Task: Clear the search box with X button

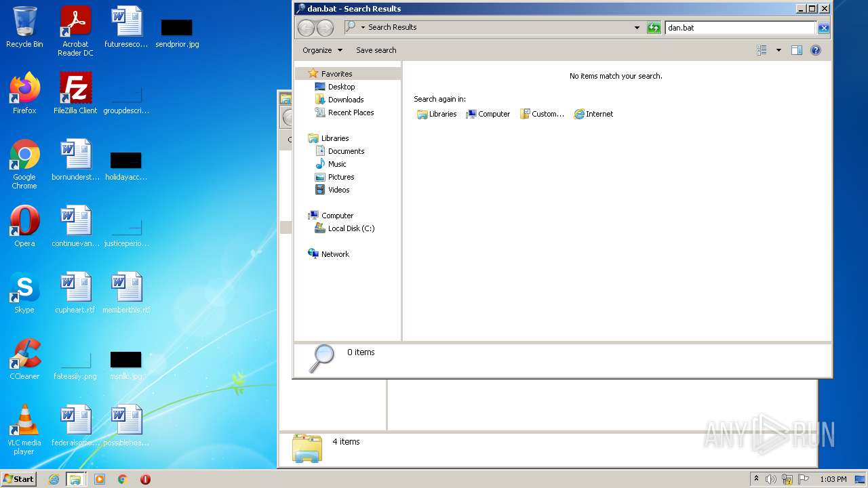Action: [x=823, y=28]
